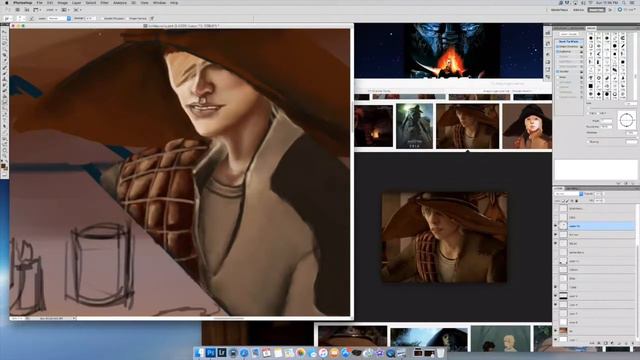Viewport: 640px width, 360px height.
Task: Click Link layers icon in Layers panel
Action: (x=592, y=343)
